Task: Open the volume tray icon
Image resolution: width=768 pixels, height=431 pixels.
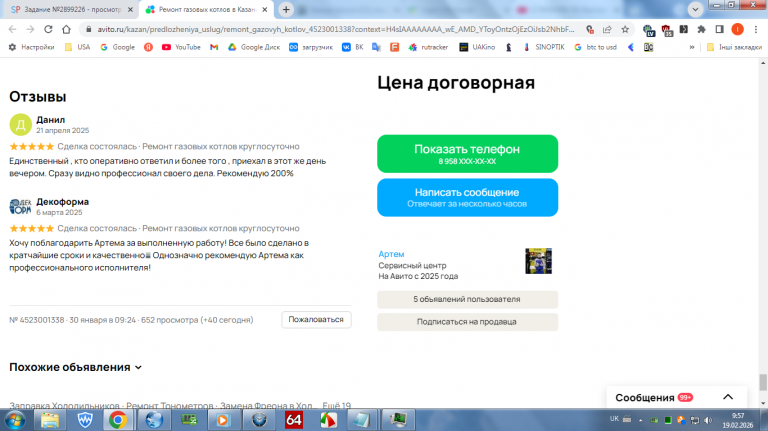Action: (x=708, y=420)
